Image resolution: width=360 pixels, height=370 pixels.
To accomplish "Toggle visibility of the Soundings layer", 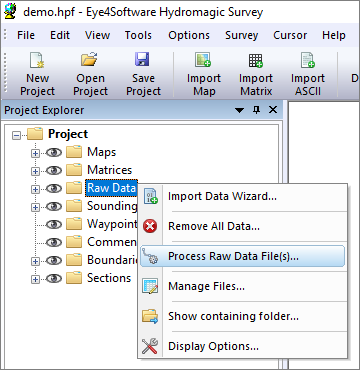I will pos(54,207).
